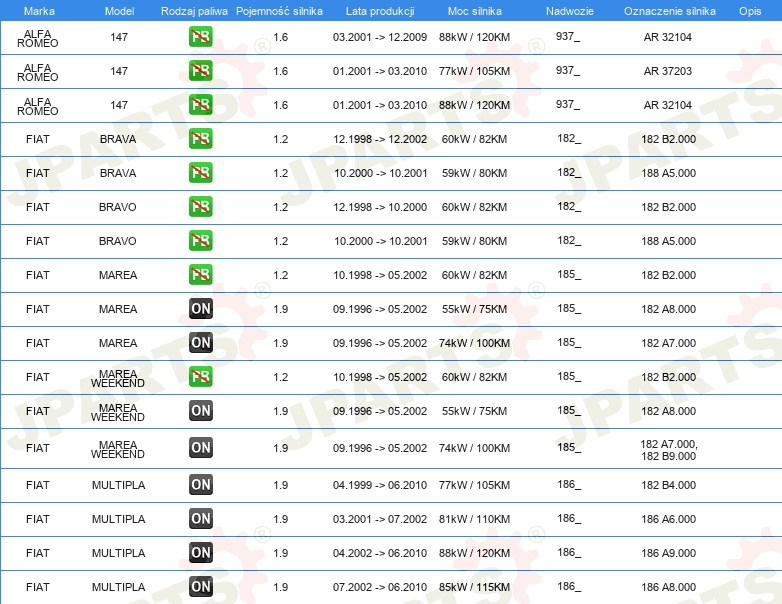Click ON diesel icon in Fiat Marea 55kW / 75KM row
Screen dimensions: 782x604
(x=200, y=309)
